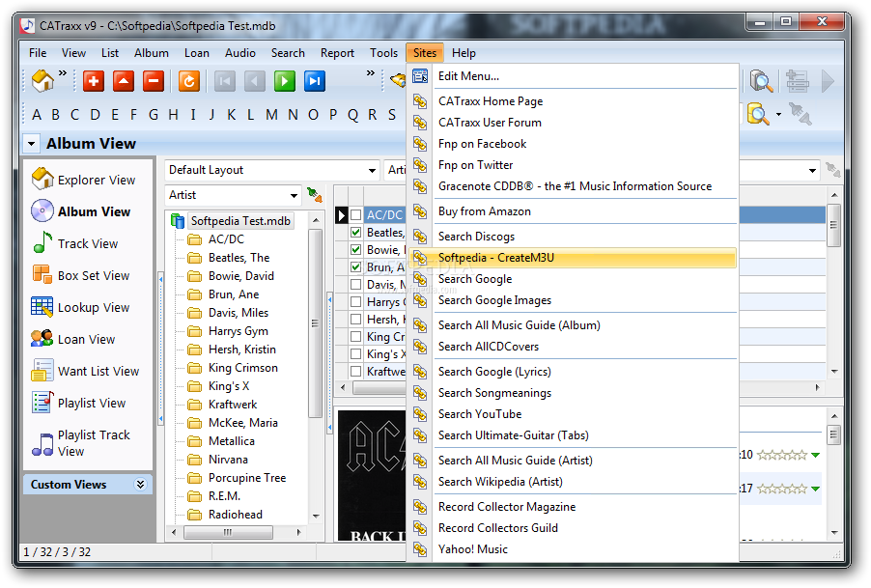Open the Default Layout dropdown
This screenshot has width=871, height=588.
(x=372, y=170)
